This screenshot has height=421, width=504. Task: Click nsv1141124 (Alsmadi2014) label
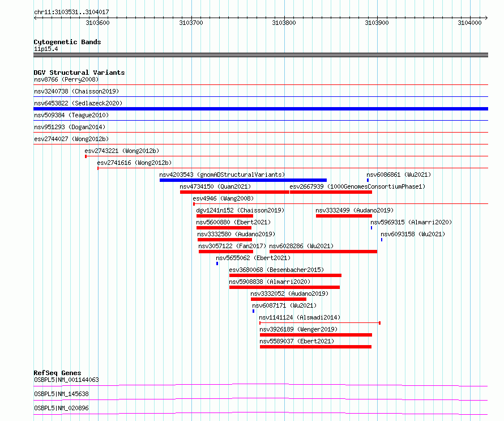coord(300,317)
